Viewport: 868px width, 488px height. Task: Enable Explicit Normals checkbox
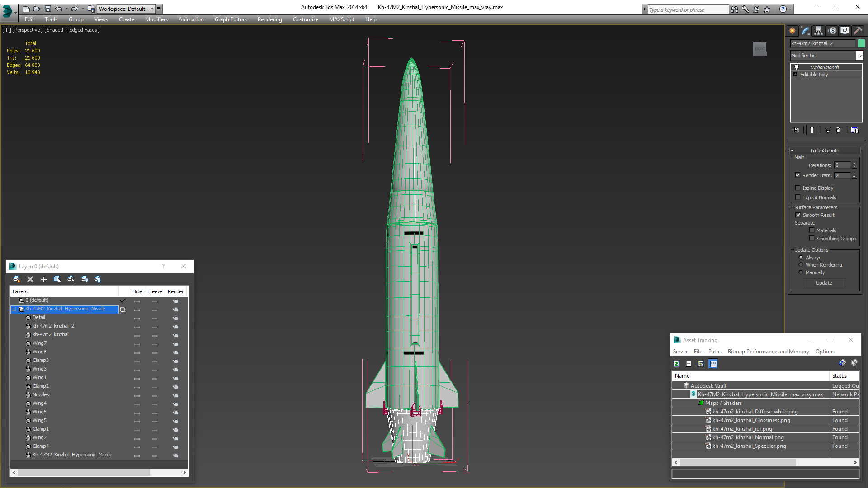[x=797, y=197]
